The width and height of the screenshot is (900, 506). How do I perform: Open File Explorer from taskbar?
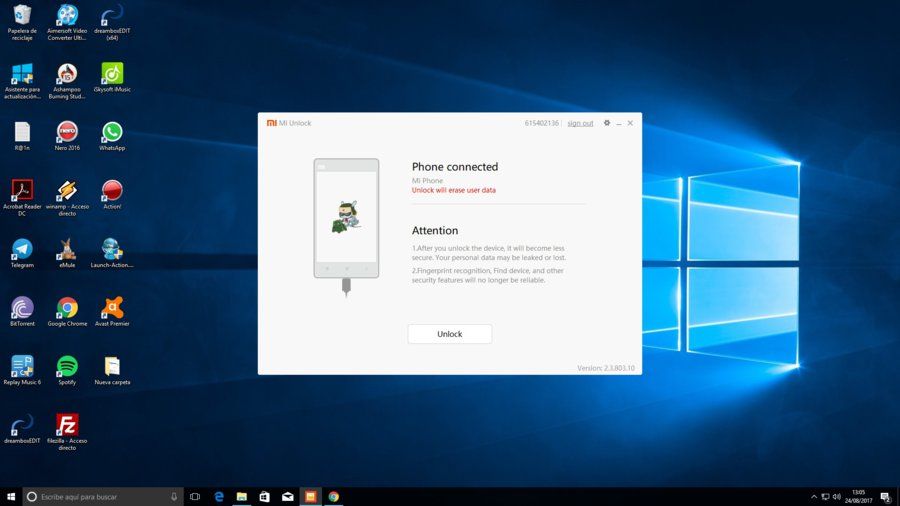coord(242,497)
